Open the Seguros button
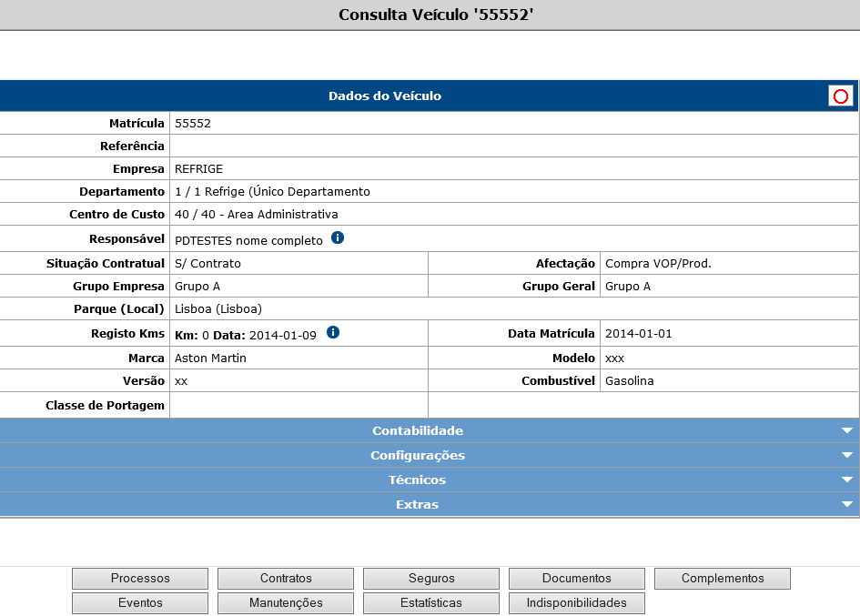The height and width of the screenshot is (616, 860). coord(431,578)
